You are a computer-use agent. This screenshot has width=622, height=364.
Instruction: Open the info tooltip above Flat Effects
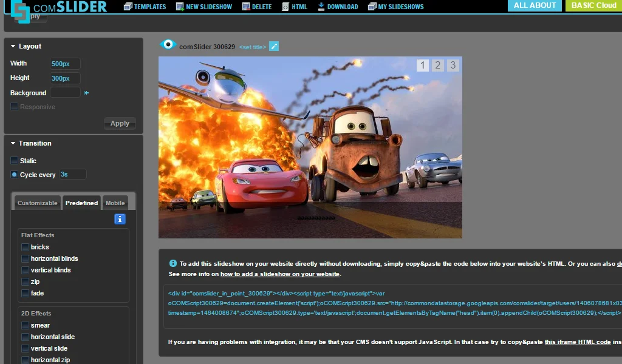point(120,219)
